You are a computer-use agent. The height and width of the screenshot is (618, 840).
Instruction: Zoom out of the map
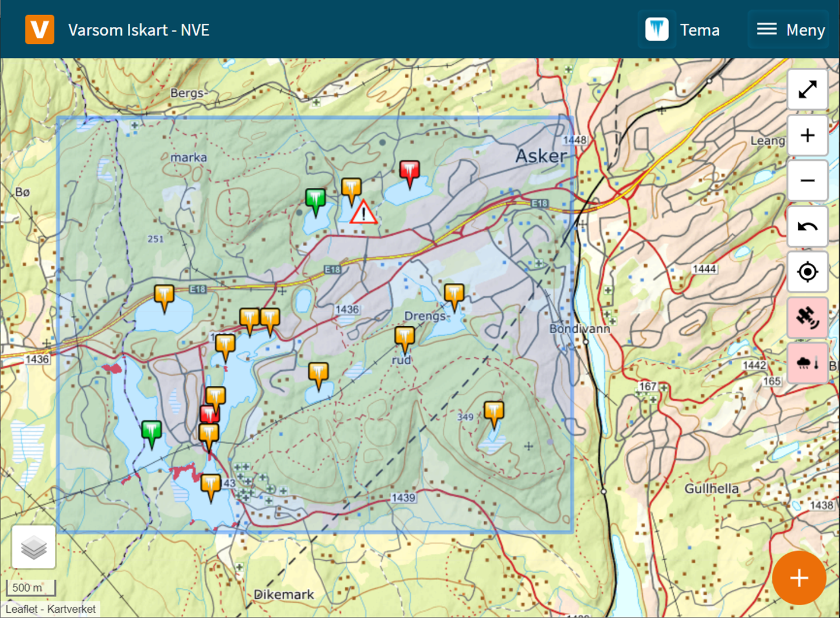[x=807, y=180]
